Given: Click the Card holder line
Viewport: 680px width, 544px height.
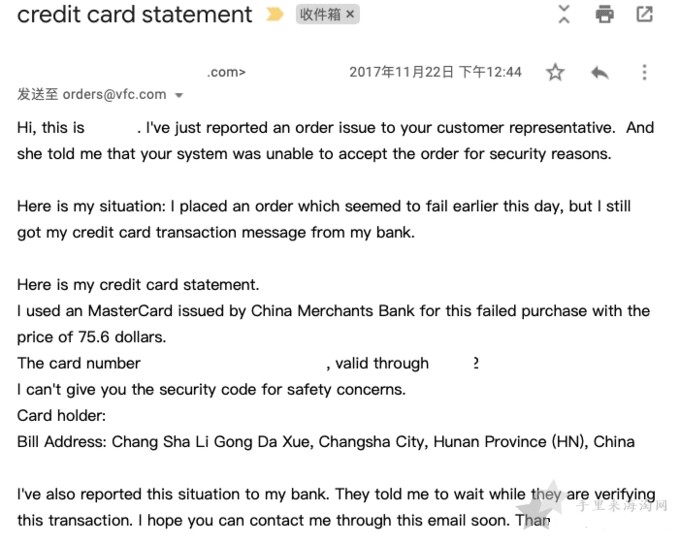Looking at the screenshot, I should click(61, 416).
